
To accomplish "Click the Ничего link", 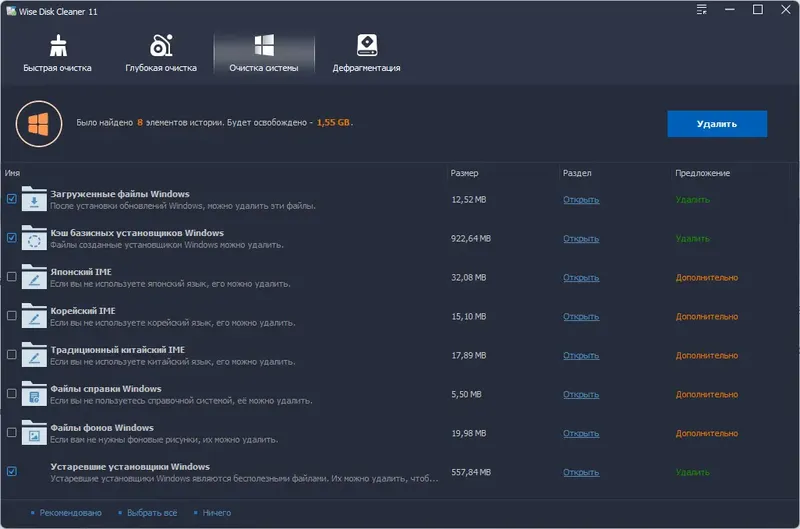I will coord(217,513).
